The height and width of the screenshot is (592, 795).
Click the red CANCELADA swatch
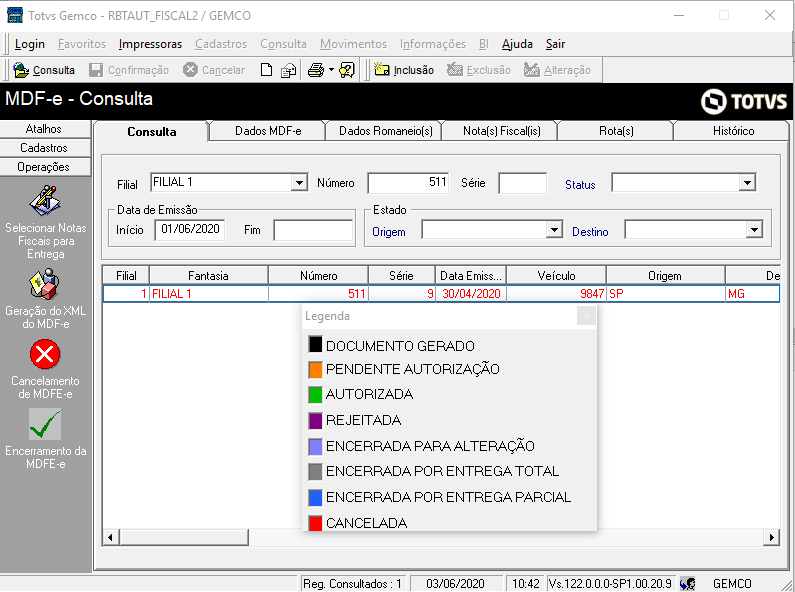coord(315,523)
